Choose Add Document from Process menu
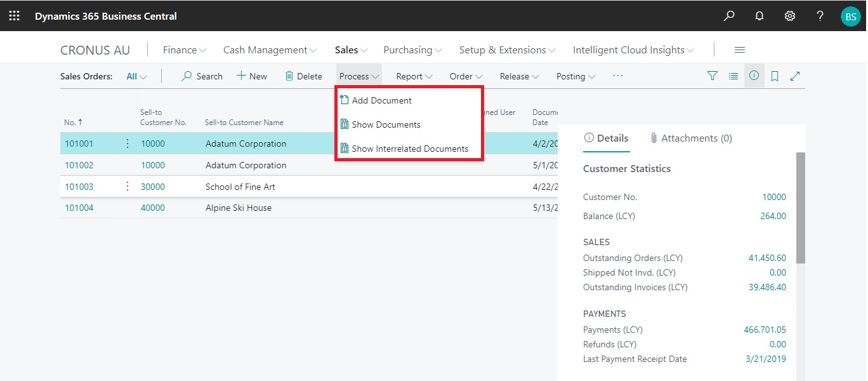The width and height of the screenshot is (868, 381). tap(381, 100)
